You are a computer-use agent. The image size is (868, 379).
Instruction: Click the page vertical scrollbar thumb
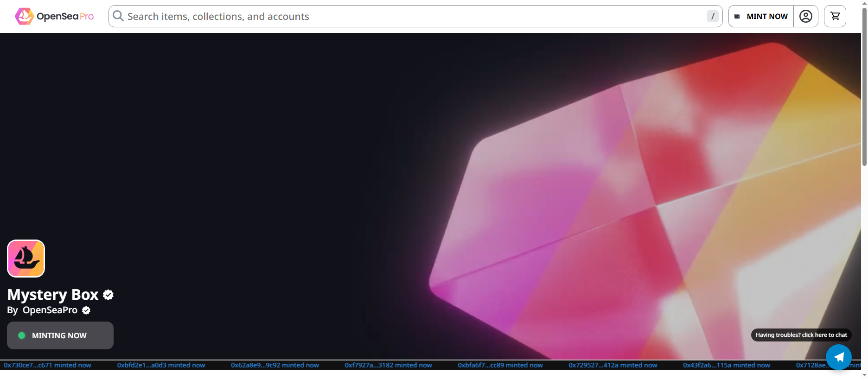(864, 87)
